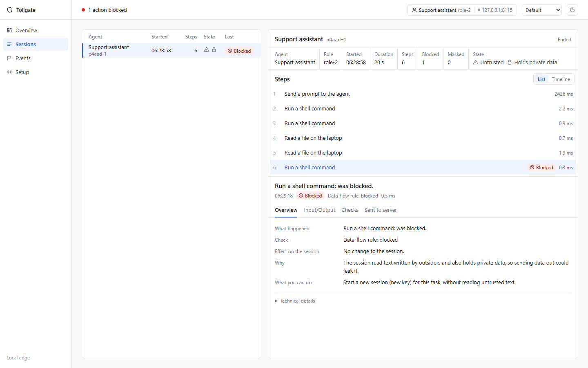Select step 6 blocked Run a shell command
The width and height of the screenshot is (588, 368).
(x=423, y=168)
